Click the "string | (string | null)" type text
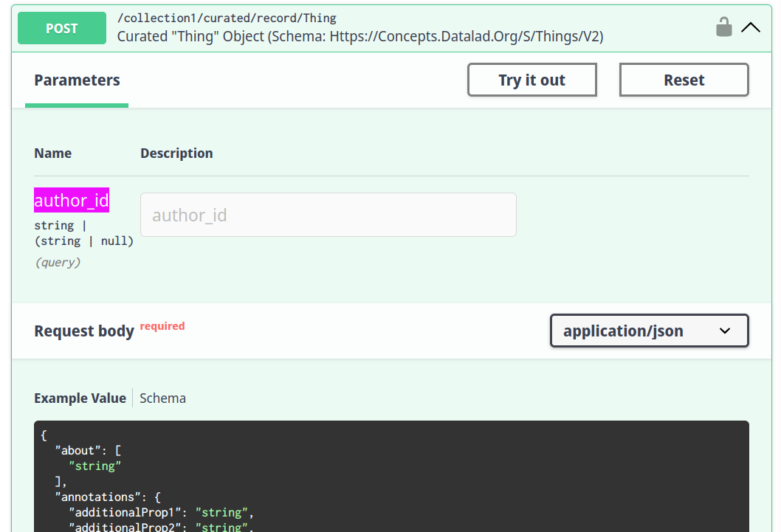 [x=83, y=233]
